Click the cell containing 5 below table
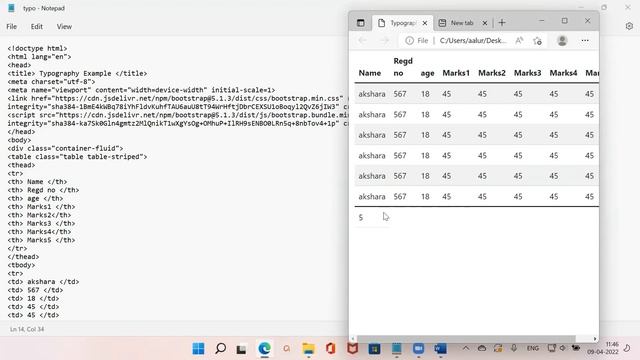The height and width of the screenshot is (360, 640). coord(360,218)
